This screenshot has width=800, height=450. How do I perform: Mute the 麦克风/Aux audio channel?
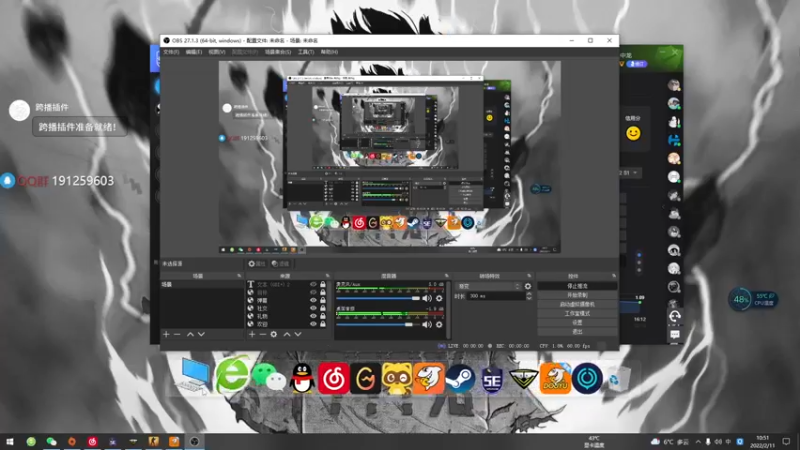coord(427,298)
